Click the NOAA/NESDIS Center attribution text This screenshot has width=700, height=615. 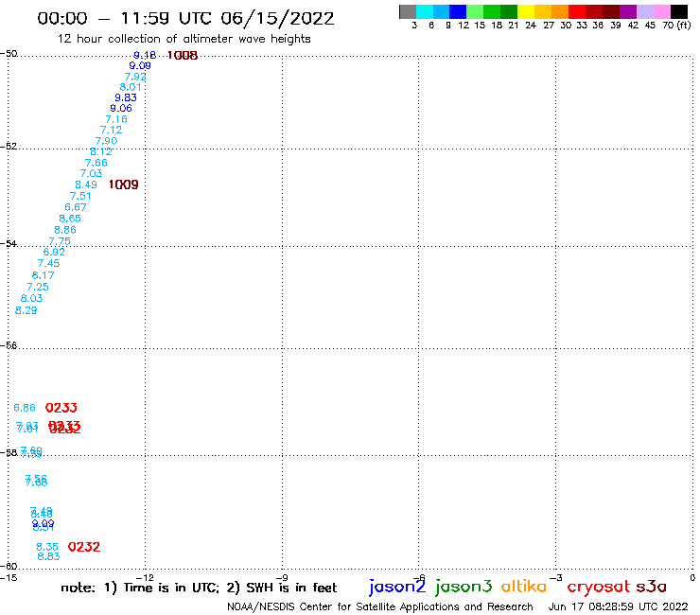[x=380, y=607]
